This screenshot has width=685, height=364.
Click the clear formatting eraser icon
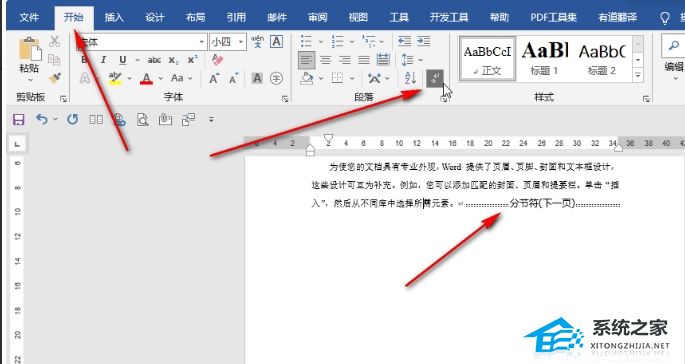217,59
